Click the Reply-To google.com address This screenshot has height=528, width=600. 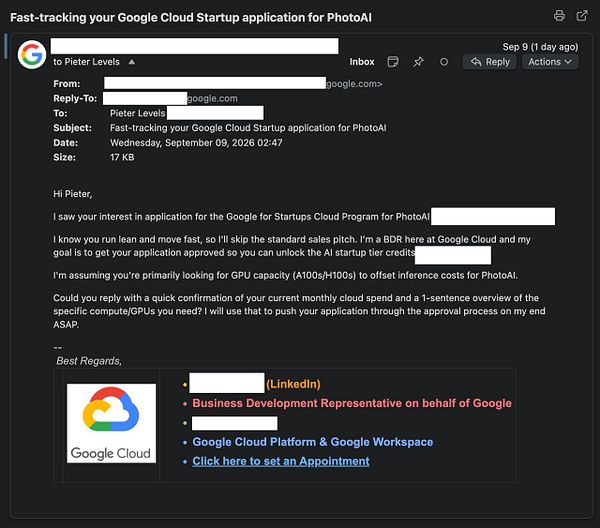(212, 98)
